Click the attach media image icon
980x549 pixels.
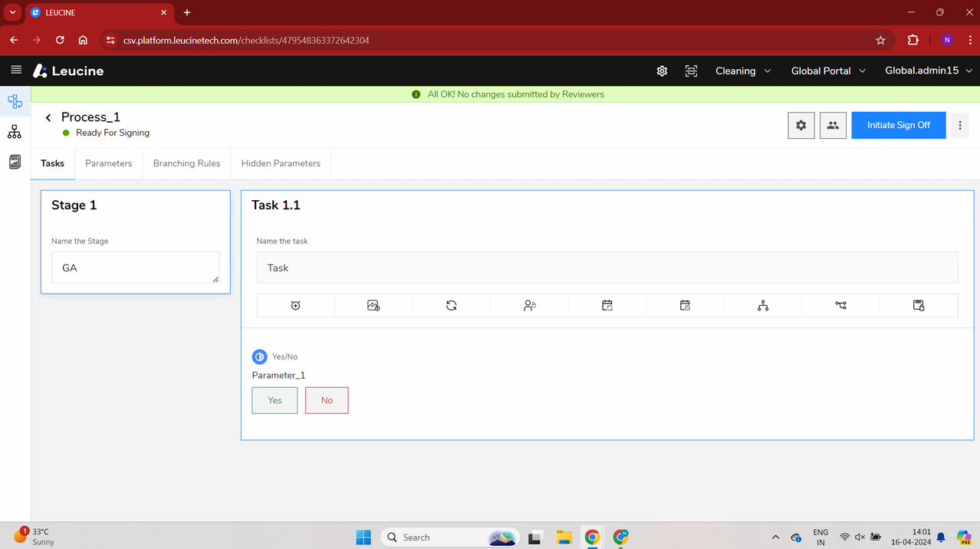coord(373,305)
